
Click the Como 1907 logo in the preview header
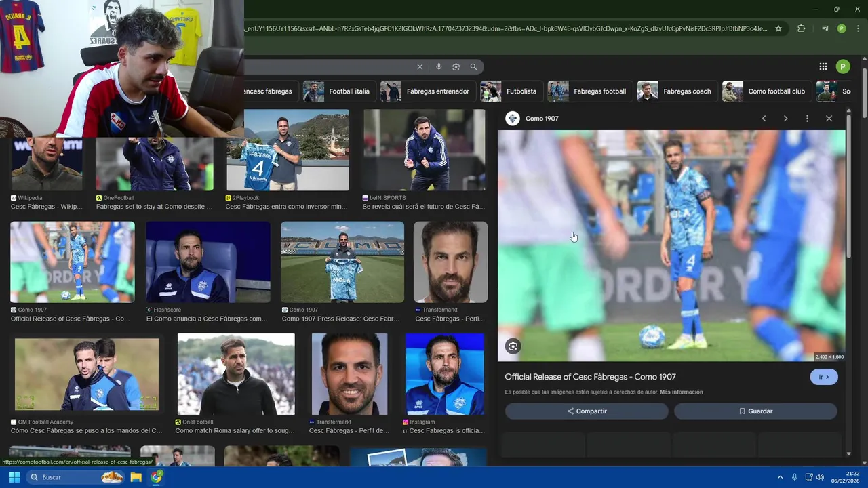coord(513,119)
